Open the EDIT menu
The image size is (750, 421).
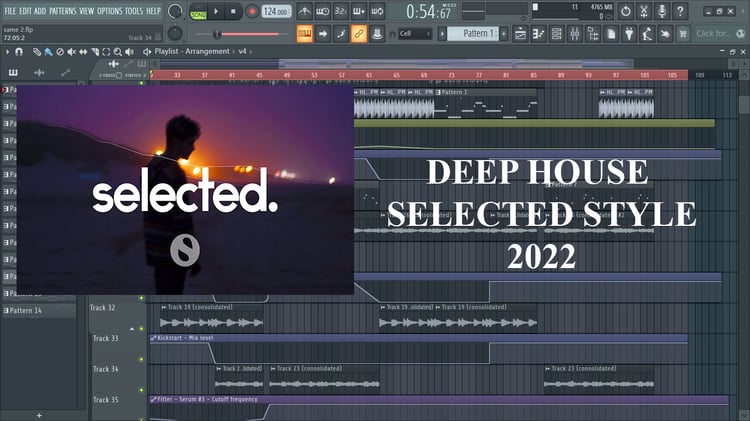pyautogui.click(x=25, y=11)
